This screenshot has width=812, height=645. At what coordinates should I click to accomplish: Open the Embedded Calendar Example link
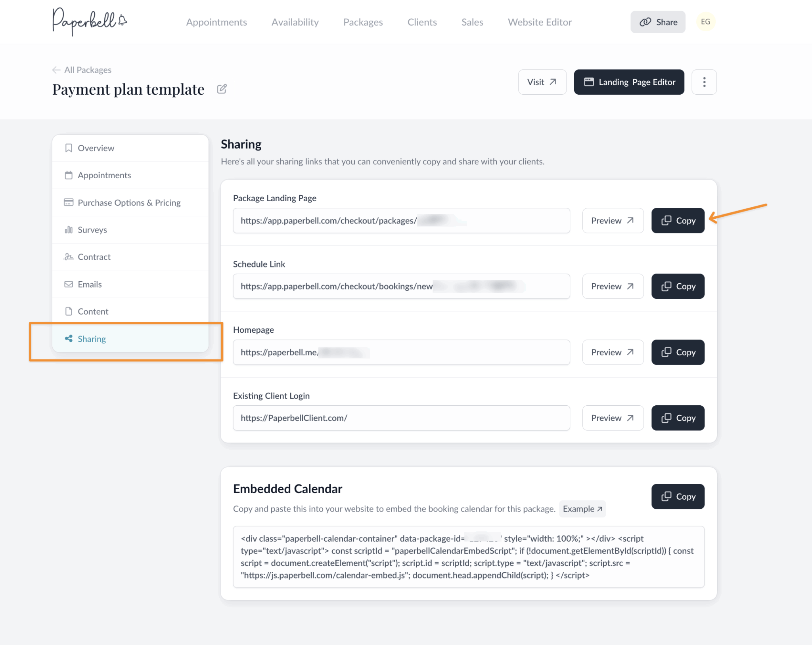pyautogui.click(x=582, y=509)
